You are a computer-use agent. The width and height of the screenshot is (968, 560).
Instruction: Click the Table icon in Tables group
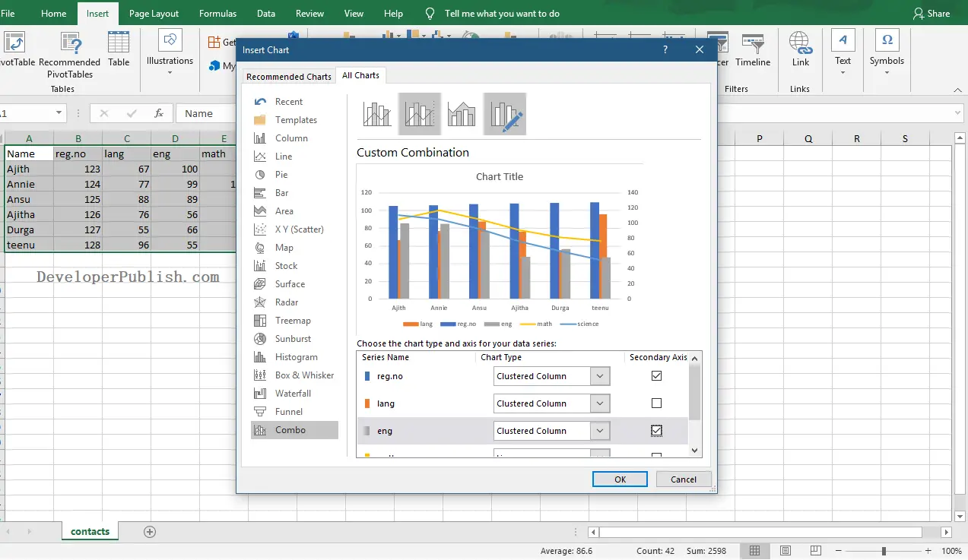[119, 49]
